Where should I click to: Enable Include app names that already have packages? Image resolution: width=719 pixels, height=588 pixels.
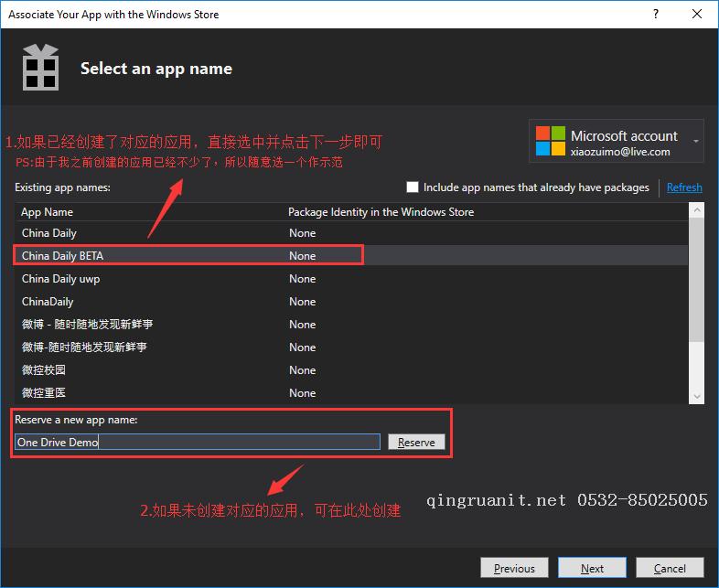413,187
